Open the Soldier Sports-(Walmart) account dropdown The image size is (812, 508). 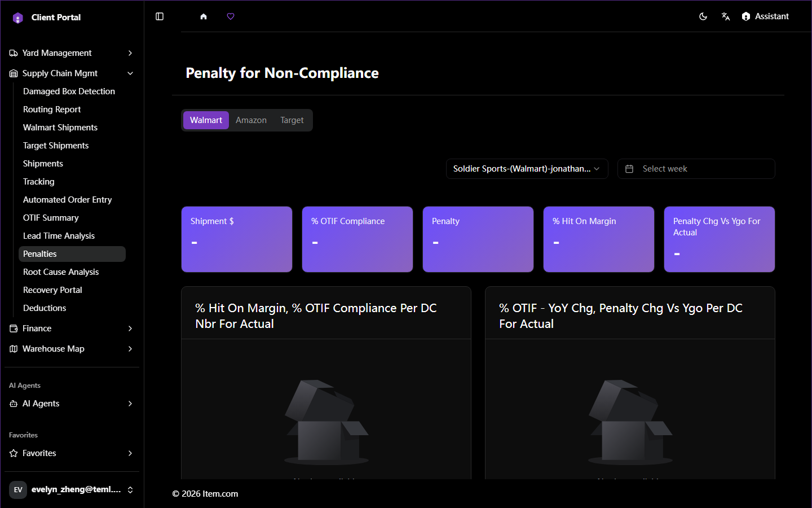pyautogui.click(x=527, y=169)
